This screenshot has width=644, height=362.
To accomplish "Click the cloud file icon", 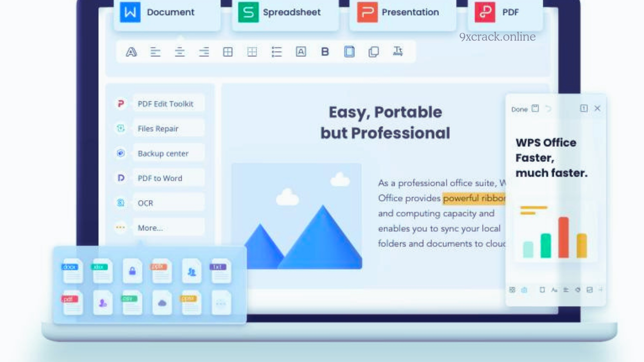I will coord(162,303).
